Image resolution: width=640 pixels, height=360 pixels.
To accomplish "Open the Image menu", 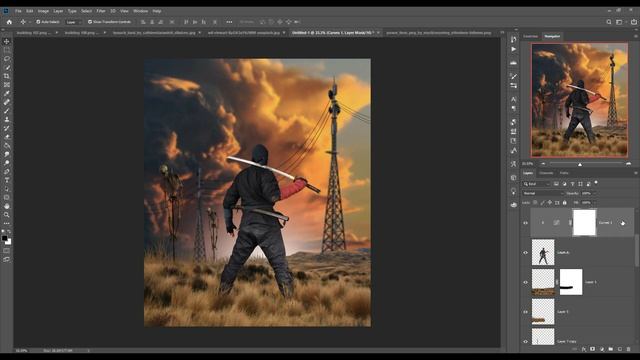I will pyautogui.click(x=43, y=11).
